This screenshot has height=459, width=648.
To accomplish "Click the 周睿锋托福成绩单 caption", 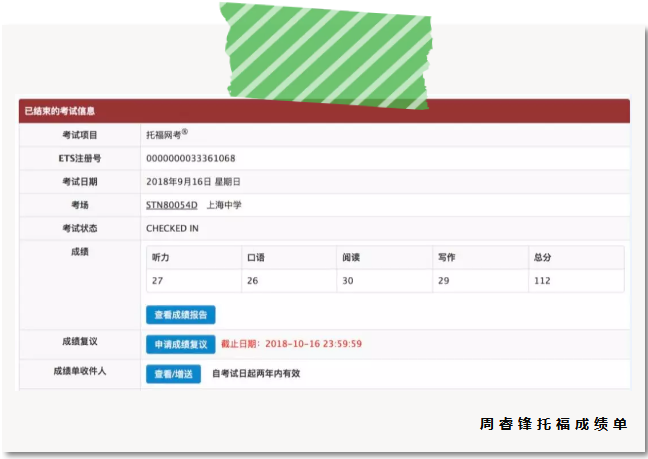I will (x=553, y=424).
